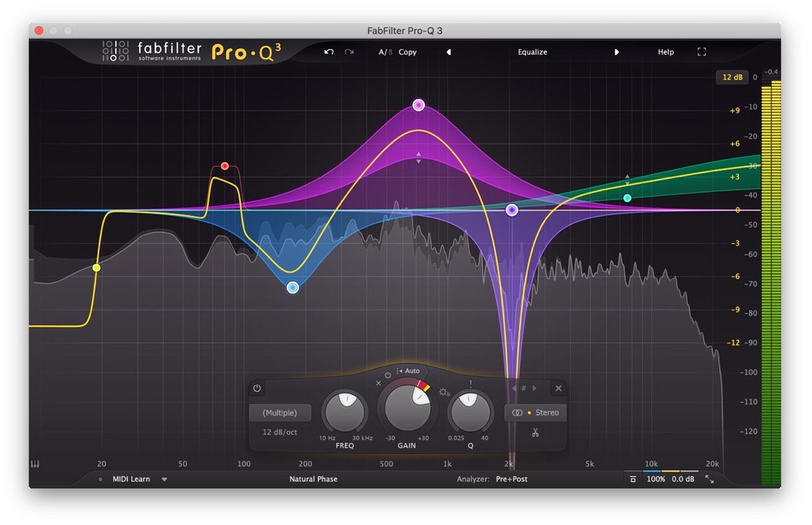The image size is (812, 525).
Task: Click the 100% output gain scale
Action: point(655,479)
